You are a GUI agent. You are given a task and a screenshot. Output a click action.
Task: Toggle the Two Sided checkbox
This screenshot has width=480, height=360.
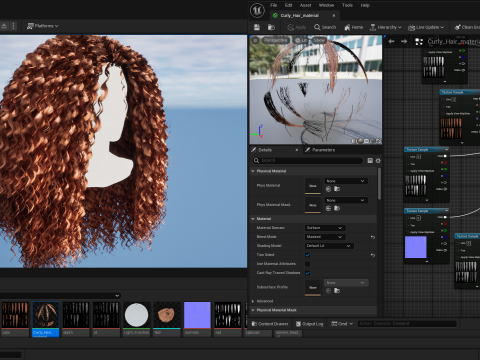pos(308,255)
